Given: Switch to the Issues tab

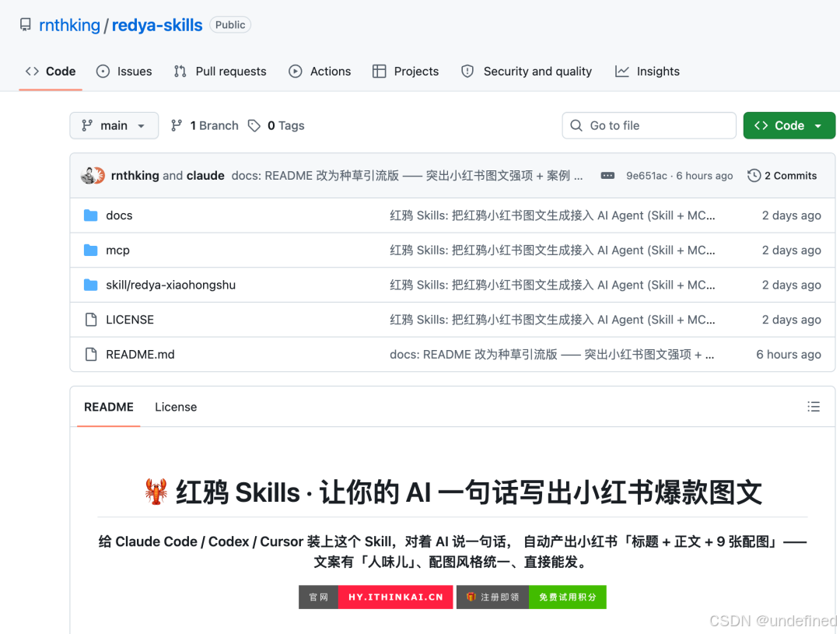Looking at the screenshot, I should pos(124,72).
